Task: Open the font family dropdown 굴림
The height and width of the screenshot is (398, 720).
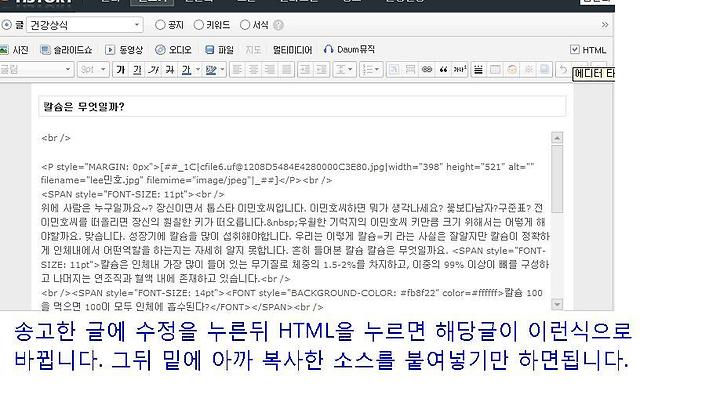Action: (x=36, y=70)
